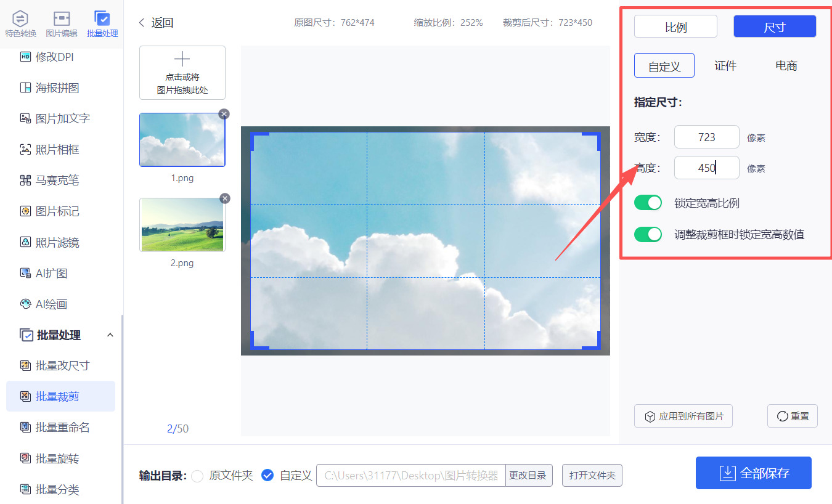Click the 缩放比例：252% text
The image size is (832, 504).
coord(449,23)
